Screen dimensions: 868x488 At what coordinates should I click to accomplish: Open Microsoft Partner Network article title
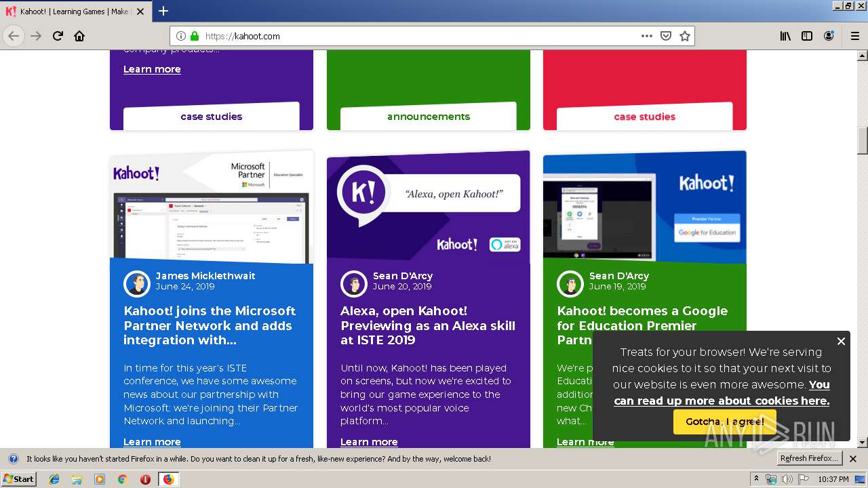coord(210,325)
